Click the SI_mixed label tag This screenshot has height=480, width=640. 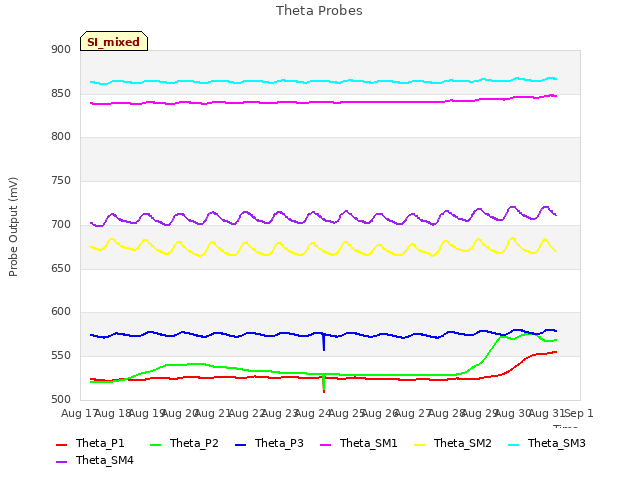click(x=114, y=41)
